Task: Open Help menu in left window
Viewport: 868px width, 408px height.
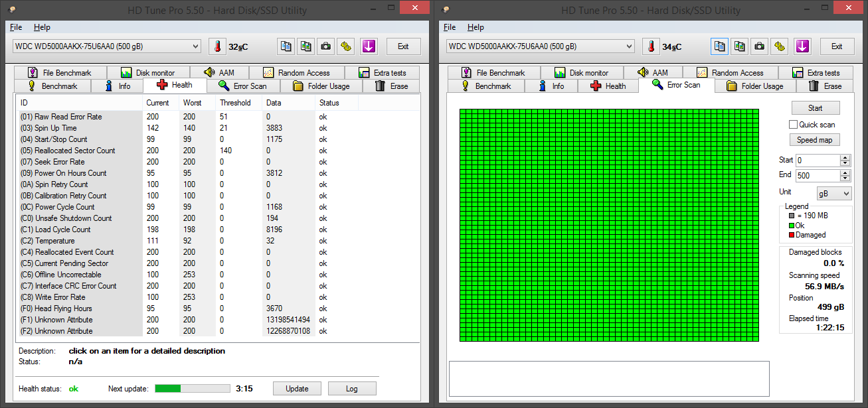Action: pos(42,27)
